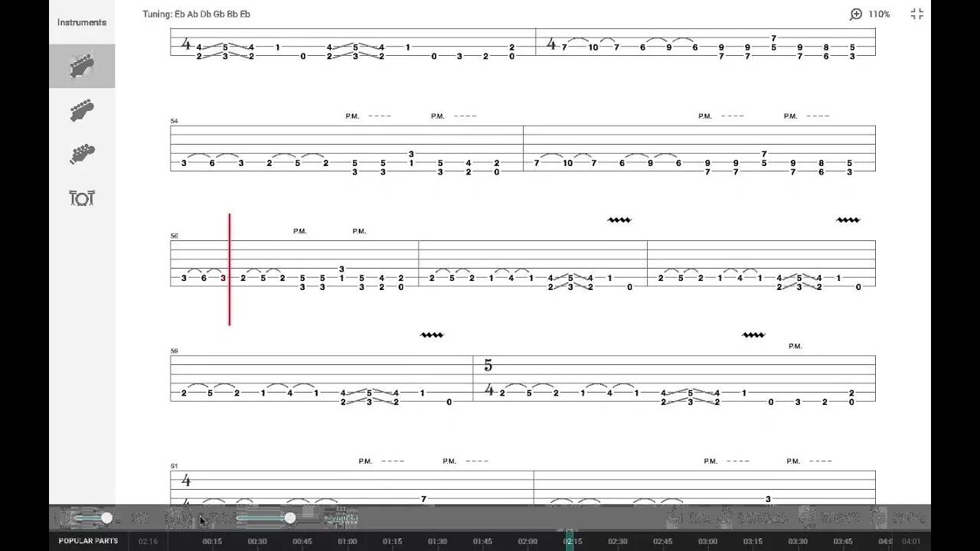
Task: Open the drum kit track
Action: coord(82,198)
